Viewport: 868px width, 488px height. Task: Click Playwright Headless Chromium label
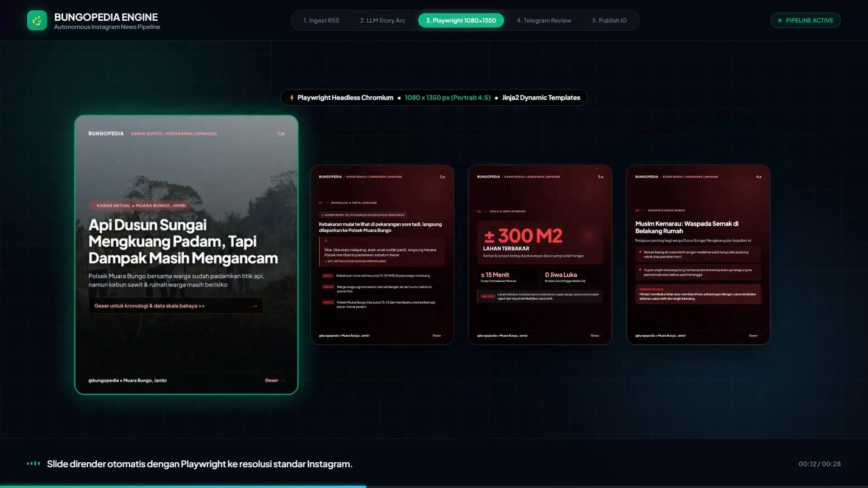pos(345,98)
